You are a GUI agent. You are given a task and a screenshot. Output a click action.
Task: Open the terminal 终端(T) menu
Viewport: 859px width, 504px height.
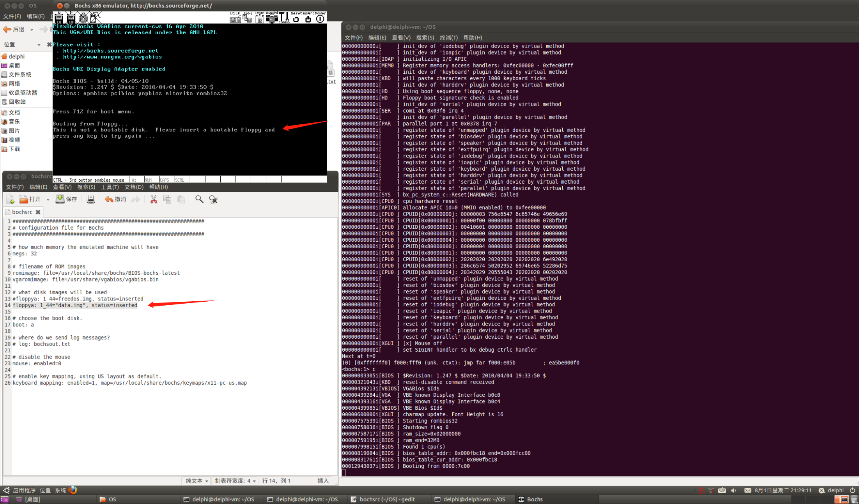[448, 37]
